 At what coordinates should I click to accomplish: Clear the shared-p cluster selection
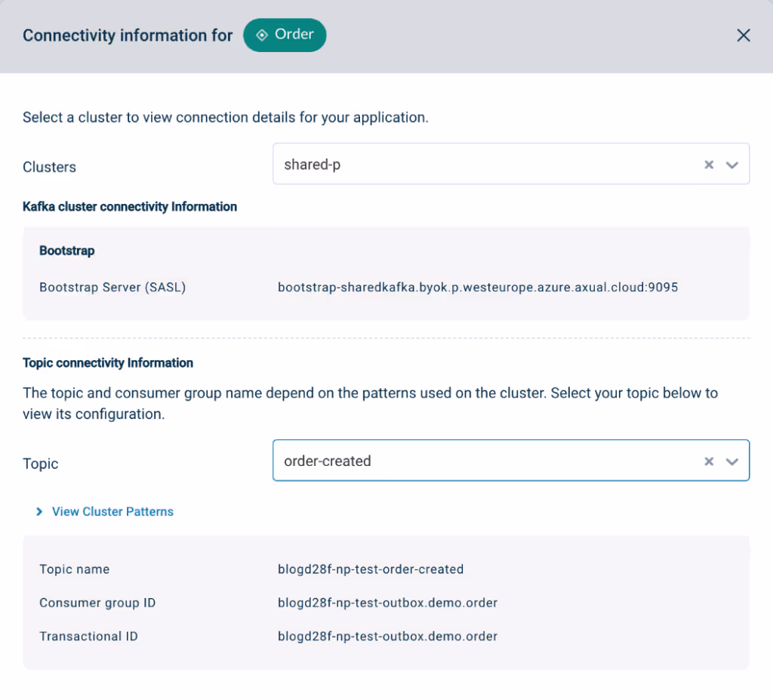coord(709,165)
